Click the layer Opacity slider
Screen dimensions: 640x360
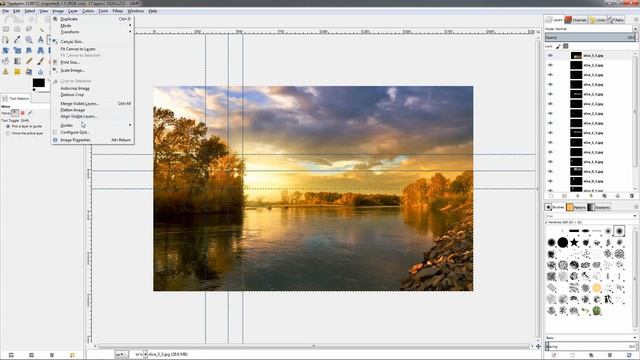click(591, 37)
